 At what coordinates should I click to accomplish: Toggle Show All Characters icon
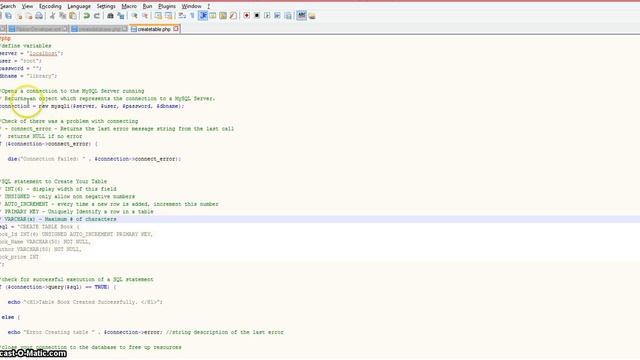pos(192,16)
